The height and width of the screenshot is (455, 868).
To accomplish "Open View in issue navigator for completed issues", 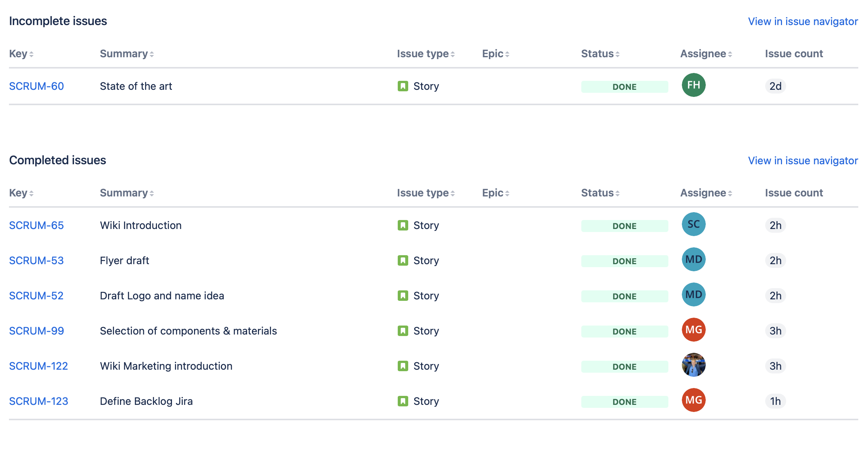I will [803, 161].
